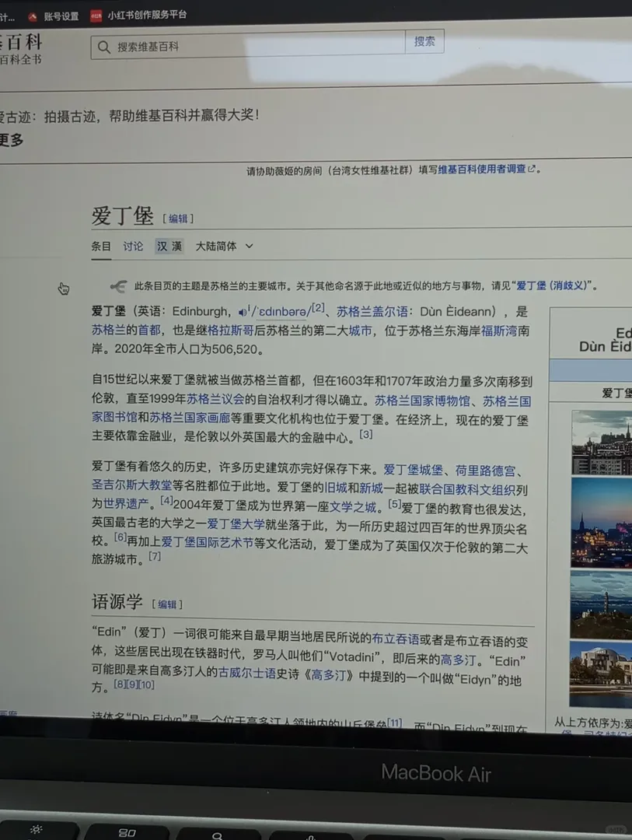
Task: Open the 爱丁堡城堡 link
Action: (413, 470)
